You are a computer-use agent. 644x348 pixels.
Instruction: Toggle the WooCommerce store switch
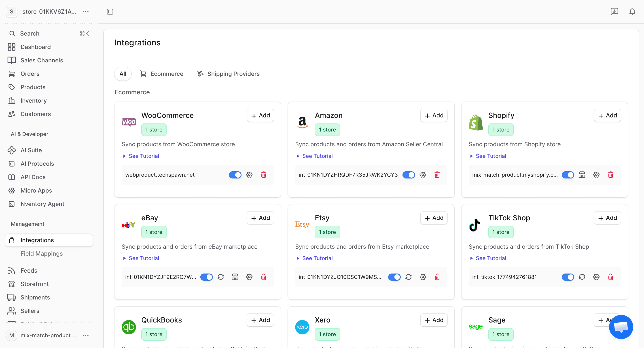235,175
